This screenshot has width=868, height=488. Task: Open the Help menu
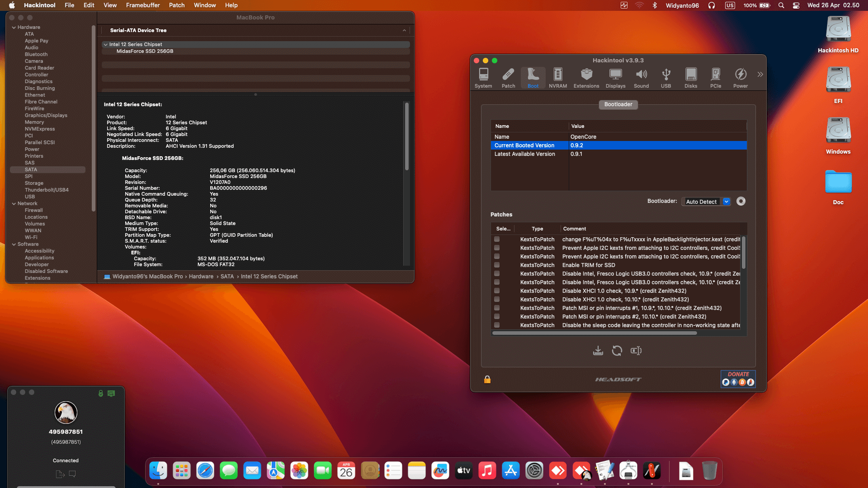[231, 5]
